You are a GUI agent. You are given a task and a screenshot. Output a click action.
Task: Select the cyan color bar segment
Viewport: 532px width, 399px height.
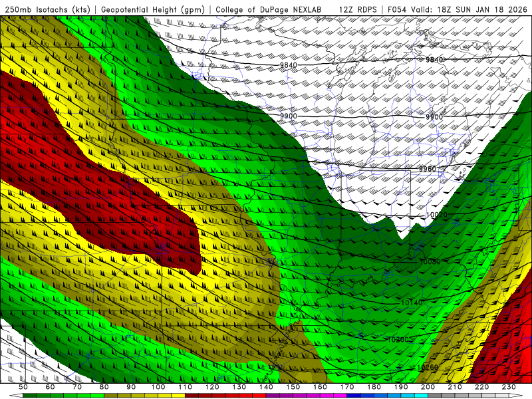[x=421, y=396]
